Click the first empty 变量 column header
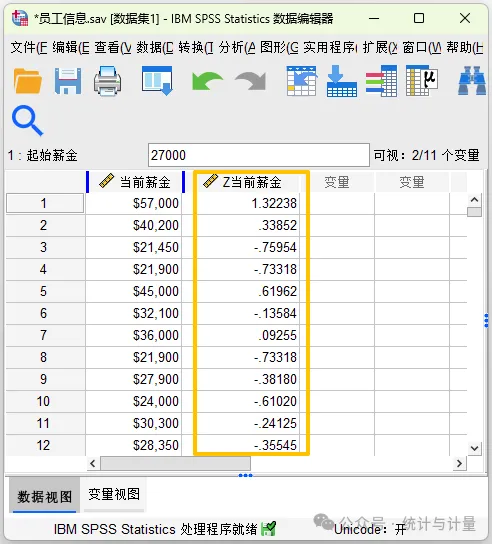This screenshot has height=544, width=492. coord(337,182)
